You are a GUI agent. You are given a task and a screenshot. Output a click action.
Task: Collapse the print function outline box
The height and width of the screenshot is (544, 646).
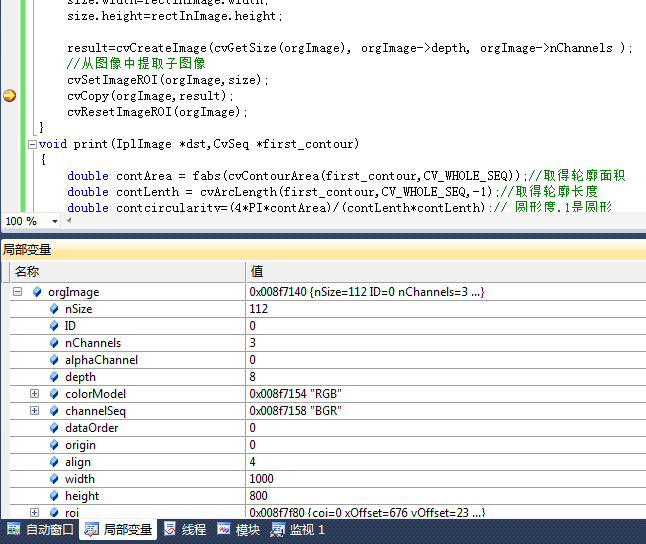[x=32, y=144]
